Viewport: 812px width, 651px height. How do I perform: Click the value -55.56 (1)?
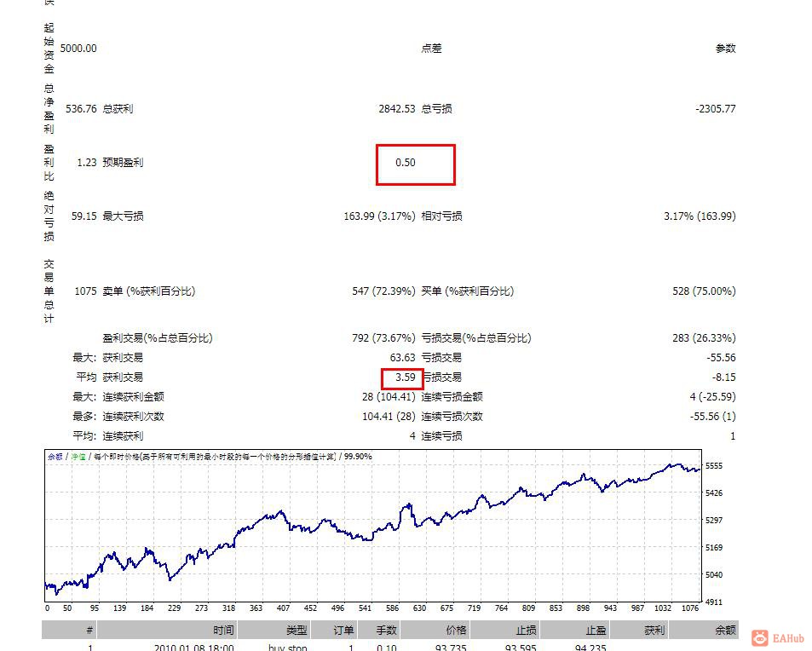(x=712, y=417)
